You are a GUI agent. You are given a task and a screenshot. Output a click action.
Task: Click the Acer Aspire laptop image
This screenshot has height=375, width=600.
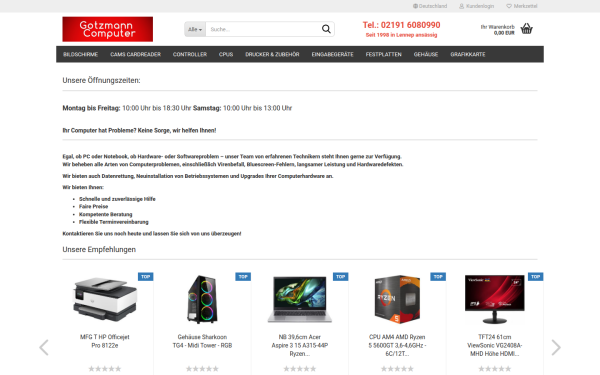coord(300,299)
